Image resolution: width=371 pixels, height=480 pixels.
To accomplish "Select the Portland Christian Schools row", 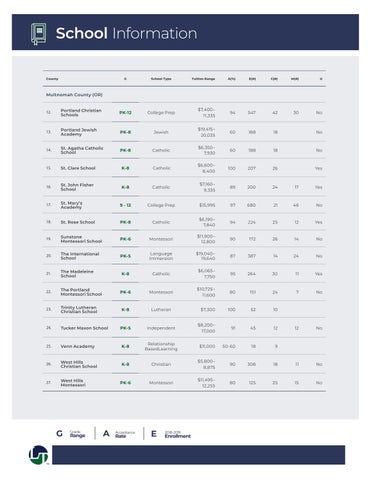I will click(184, 113).
